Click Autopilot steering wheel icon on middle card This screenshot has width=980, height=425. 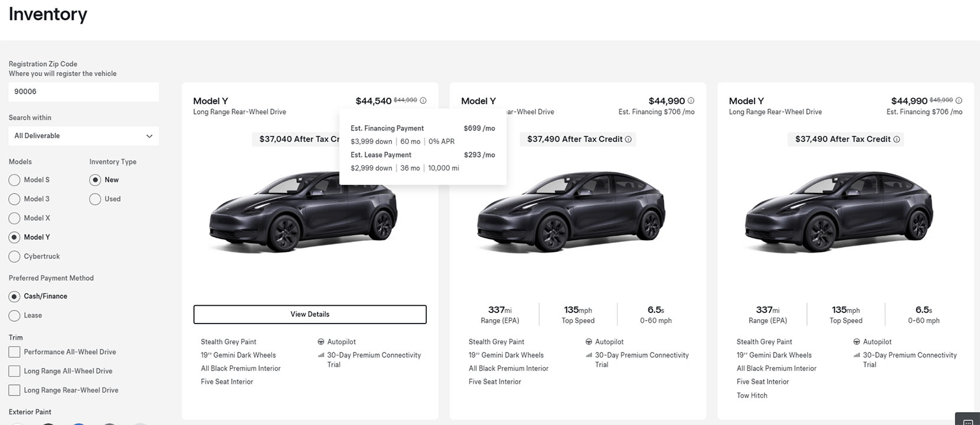pyautogui.click(x=589, y=342)
